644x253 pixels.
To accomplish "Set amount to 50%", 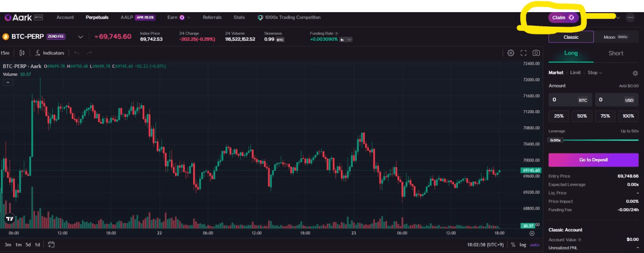I will (582, 116).
